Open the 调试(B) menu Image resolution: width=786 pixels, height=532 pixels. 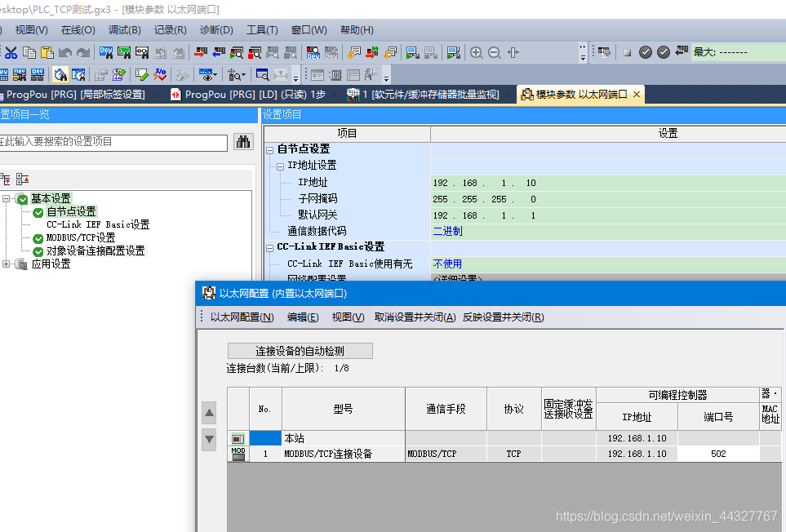pos(124,30)
